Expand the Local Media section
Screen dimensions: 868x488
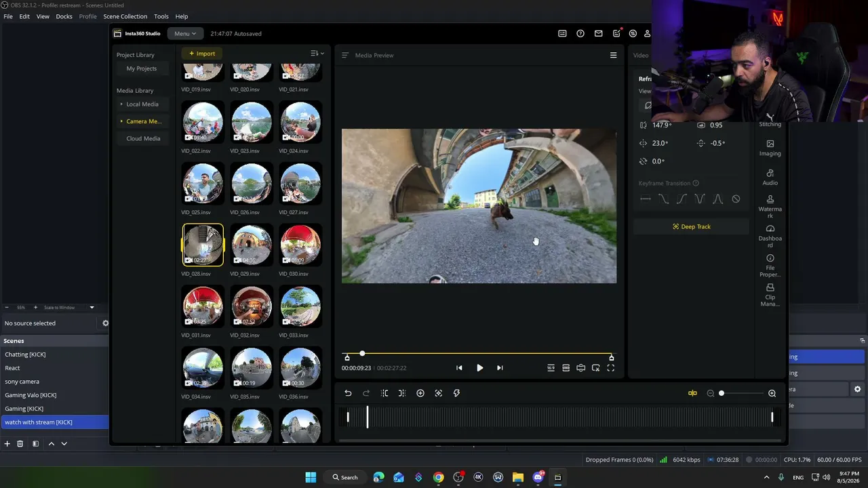pos(142,104)
